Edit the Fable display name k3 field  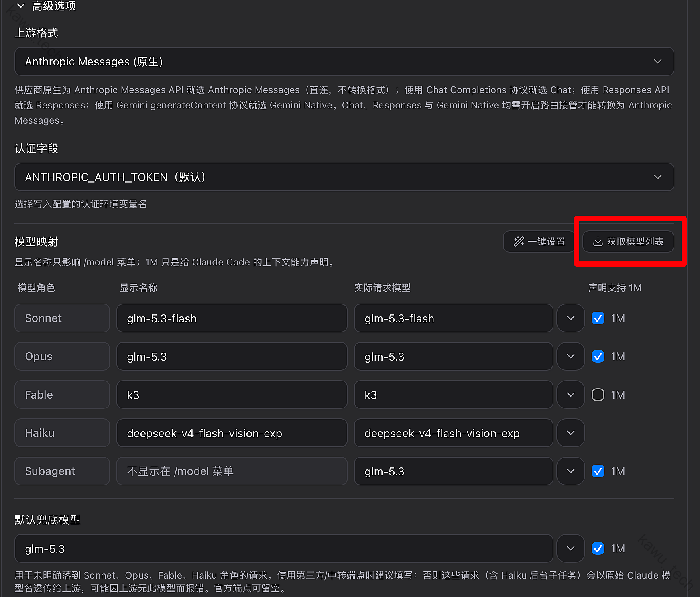pyautogui.click(x=232, y=395)
